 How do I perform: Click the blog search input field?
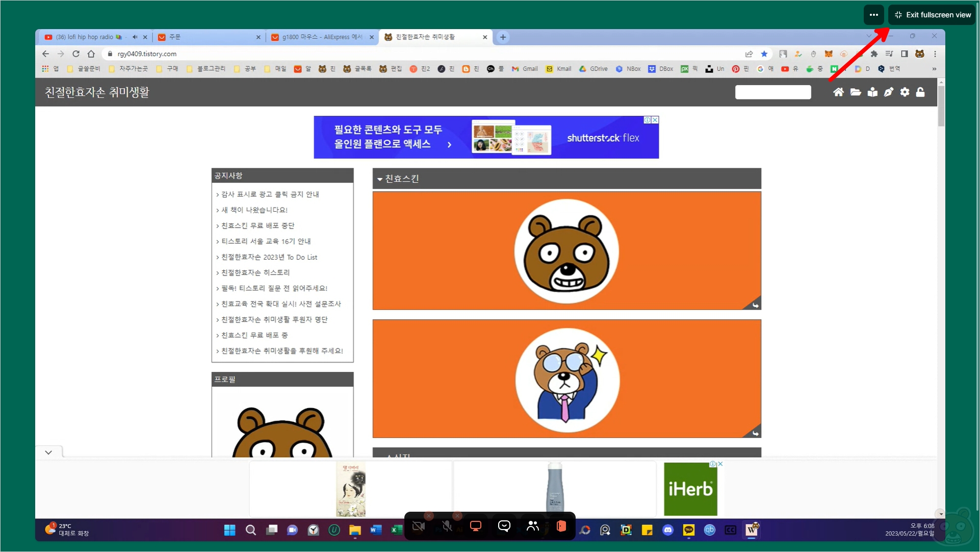772,92
